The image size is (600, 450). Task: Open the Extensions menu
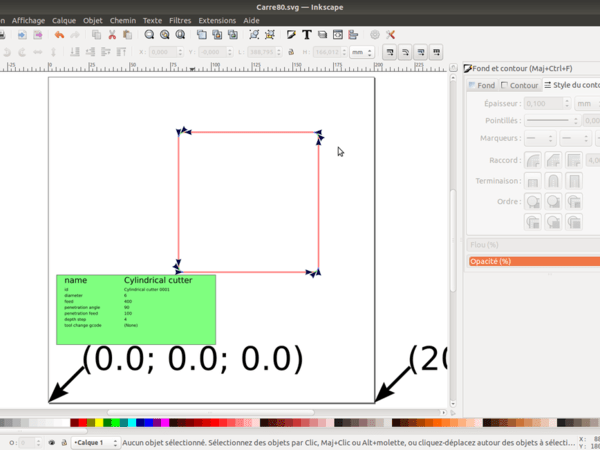[217, 20]
